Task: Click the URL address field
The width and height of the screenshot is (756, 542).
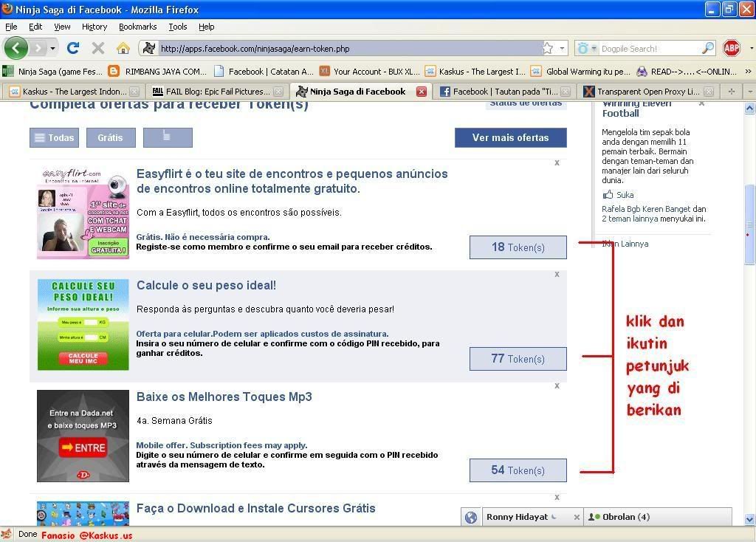Action: (x=349, y=49)
